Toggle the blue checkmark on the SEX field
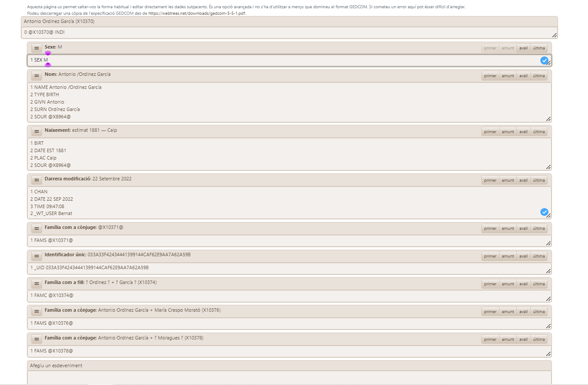The image size is (588, 385). 545,61
